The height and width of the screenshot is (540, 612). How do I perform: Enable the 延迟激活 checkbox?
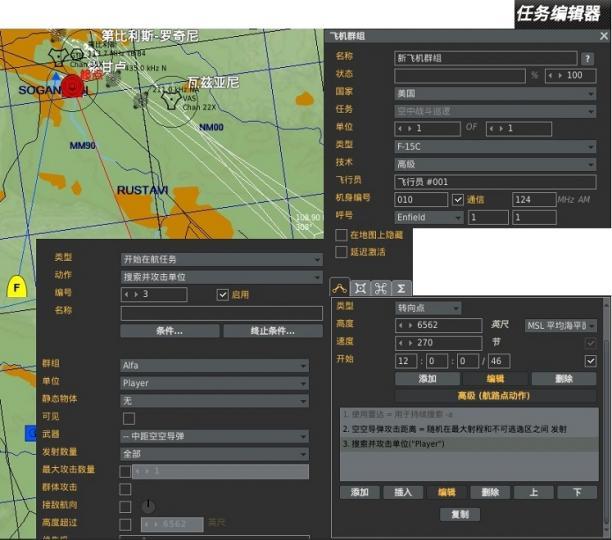pyautogui.click(x=341, y=251)
